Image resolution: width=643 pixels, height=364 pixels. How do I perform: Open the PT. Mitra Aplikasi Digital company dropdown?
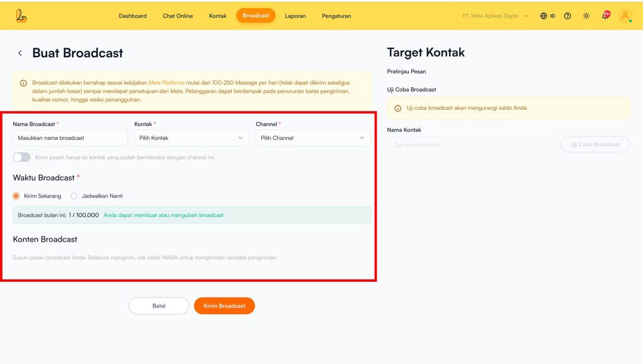[495, 16]
